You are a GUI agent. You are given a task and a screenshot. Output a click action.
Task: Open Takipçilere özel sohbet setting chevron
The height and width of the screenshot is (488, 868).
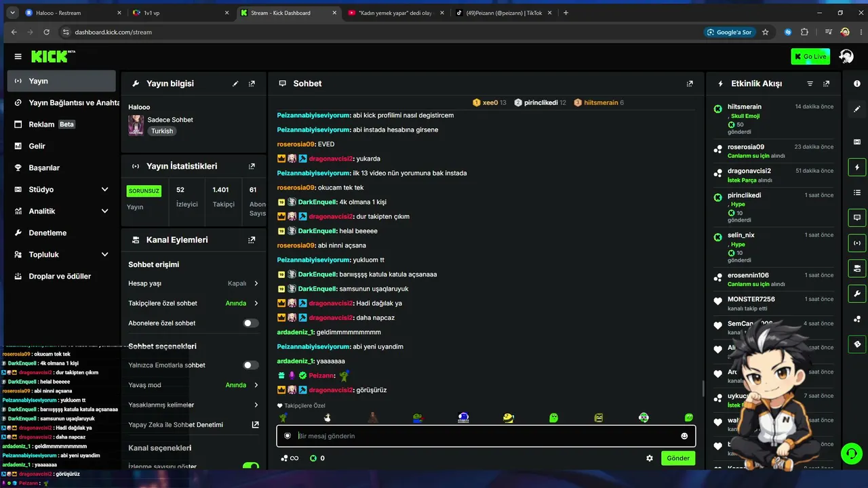(256, 303)
